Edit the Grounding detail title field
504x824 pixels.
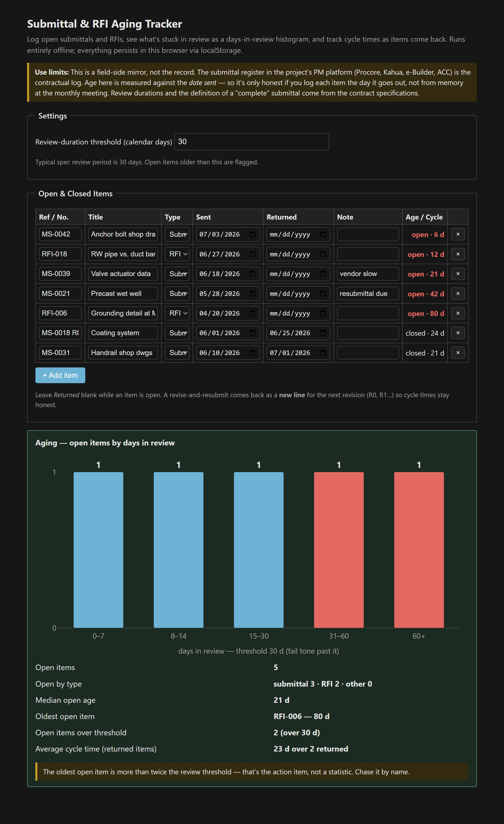[x=123, y=313]
